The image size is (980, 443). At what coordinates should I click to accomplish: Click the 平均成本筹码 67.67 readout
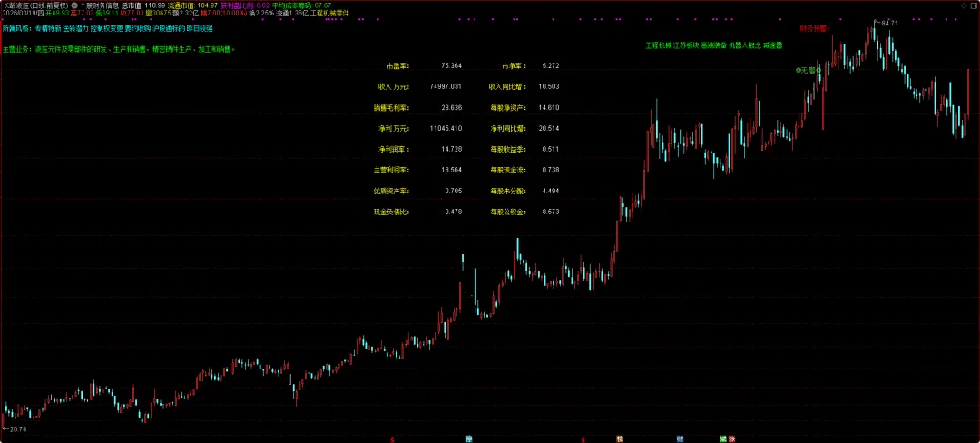click(302, 5)
